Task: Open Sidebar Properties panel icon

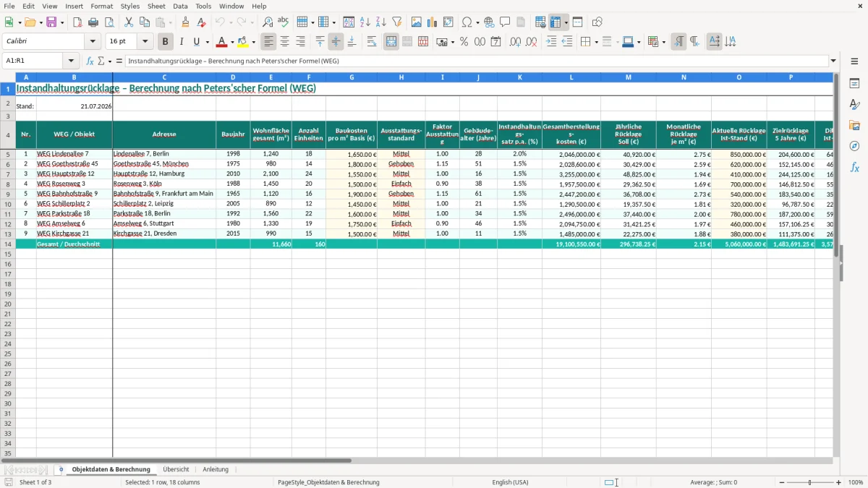Action: (854, 83)
